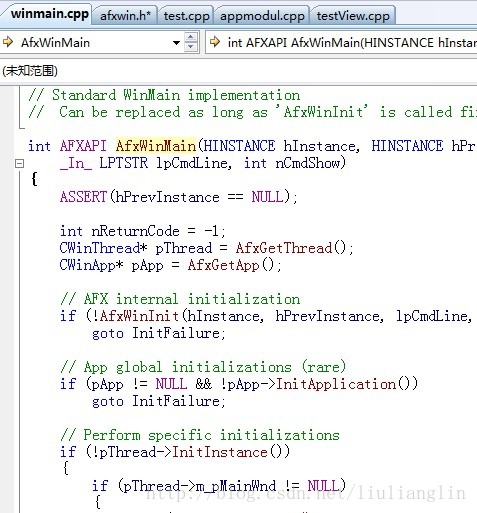
Task: Open the afxwin.h* tab
Action: click(x=125, y=16)
